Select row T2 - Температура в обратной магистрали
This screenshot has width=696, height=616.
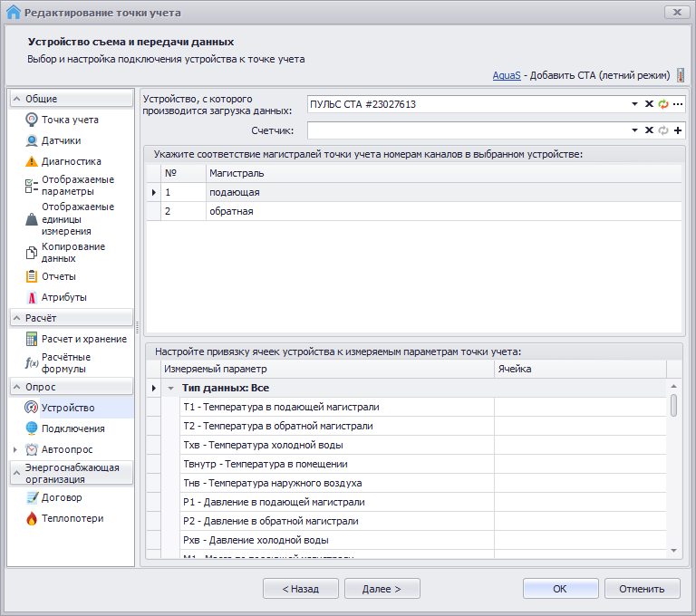click(x=407, y=426)
